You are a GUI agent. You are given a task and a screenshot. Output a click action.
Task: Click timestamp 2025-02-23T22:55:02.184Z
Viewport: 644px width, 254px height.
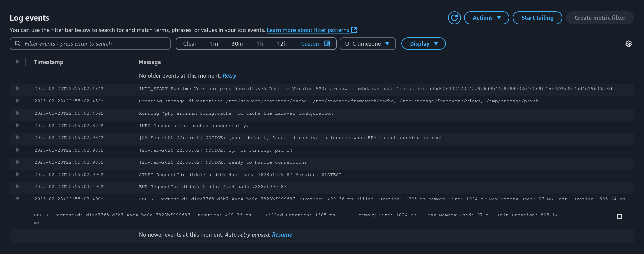coord(69,89)
